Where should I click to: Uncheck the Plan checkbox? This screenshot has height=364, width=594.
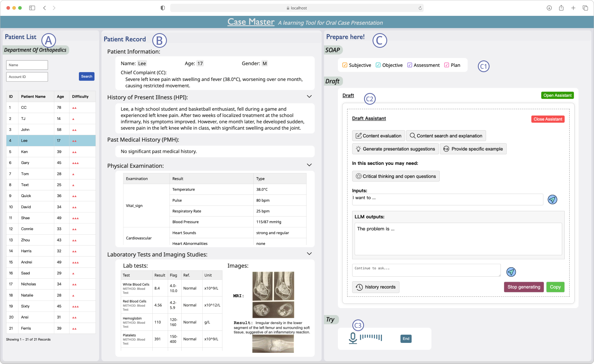tap(447, 65)
